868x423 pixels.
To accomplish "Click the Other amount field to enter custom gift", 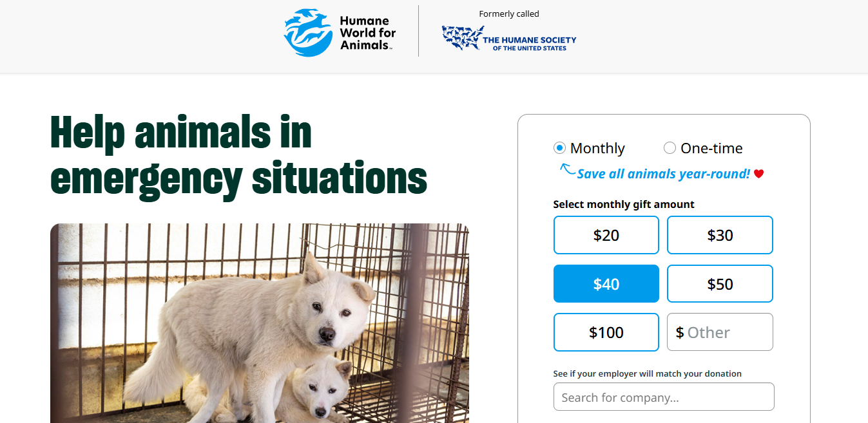I will (x=719, y=332).
